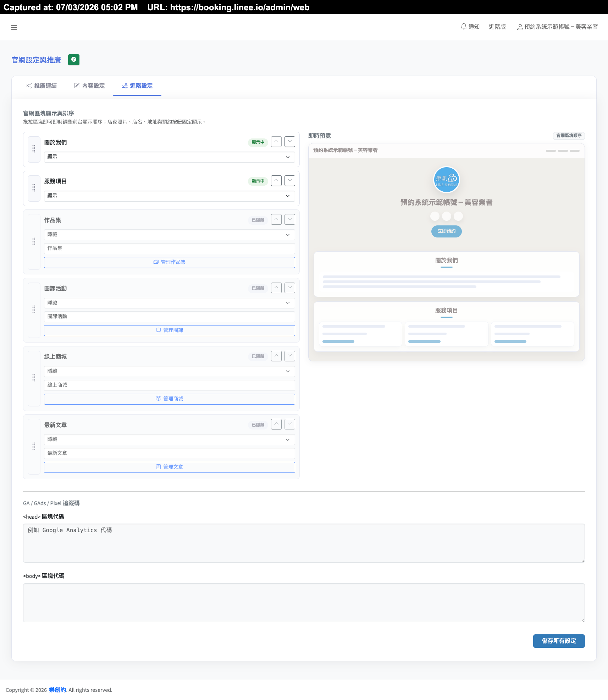This screenshot has height=700, width=608.
Task: Focus the <head> 區塊代碼 textarea
Action: [304, 543]
